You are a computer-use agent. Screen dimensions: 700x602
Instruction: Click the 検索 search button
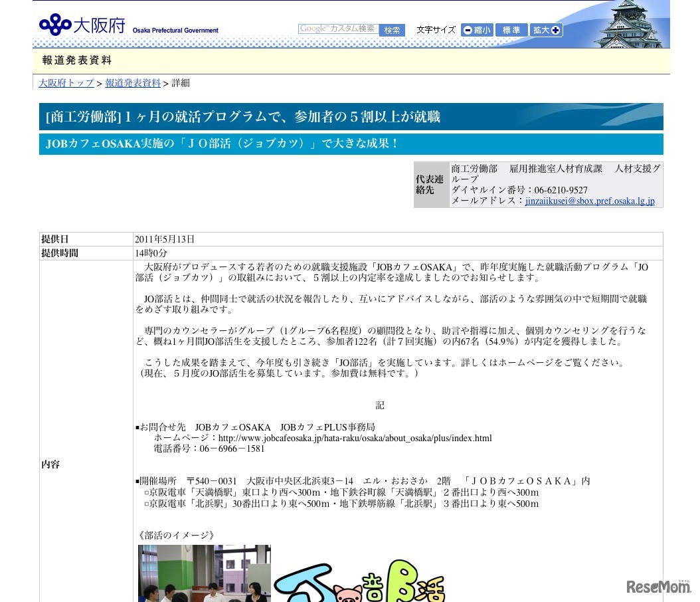click(392, 30)
